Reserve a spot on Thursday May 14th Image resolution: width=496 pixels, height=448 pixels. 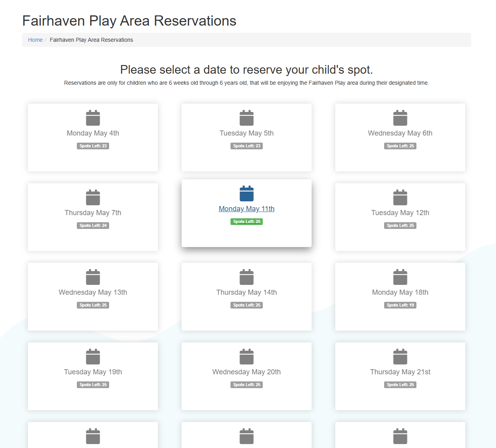[247, 292]
